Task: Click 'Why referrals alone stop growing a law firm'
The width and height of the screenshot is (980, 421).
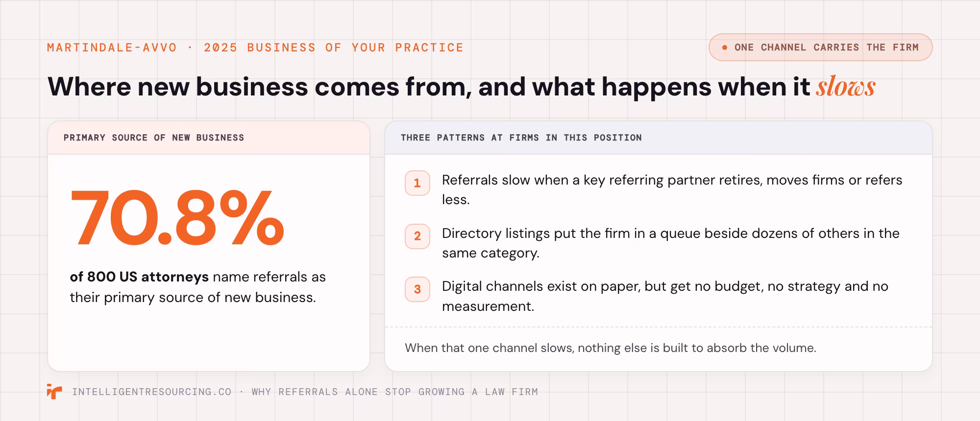Action: [x=394, y=392]
